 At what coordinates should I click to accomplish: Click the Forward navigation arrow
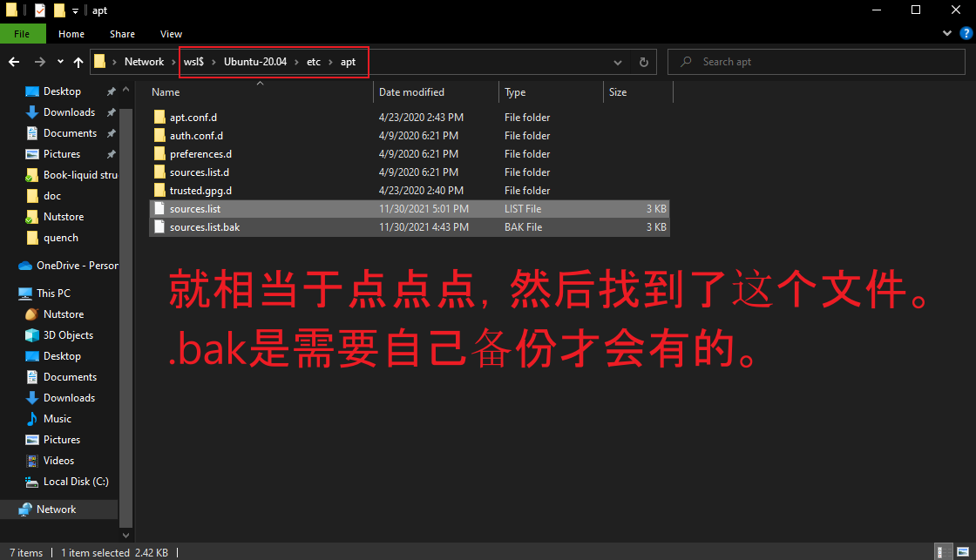click(x=40, y=62)
